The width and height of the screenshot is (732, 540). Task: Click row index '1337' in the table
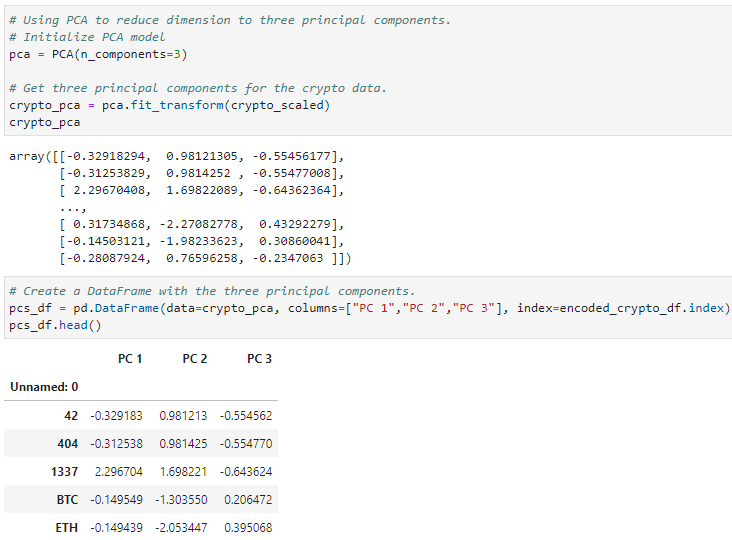click(x=64, y=471)
